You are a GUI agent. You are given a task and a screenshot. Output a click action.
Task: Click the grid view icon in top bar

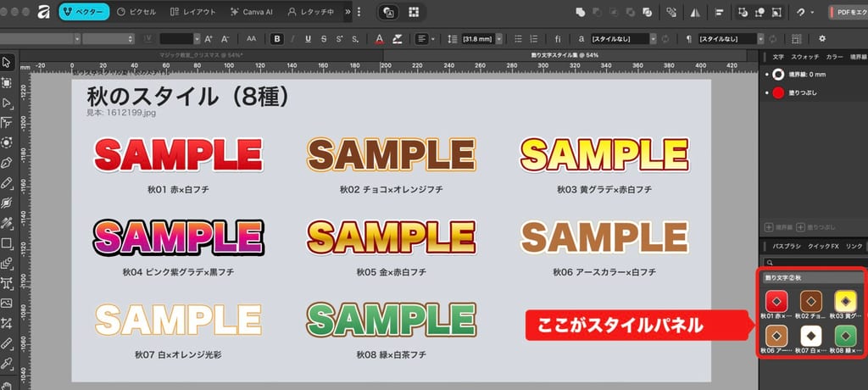(414, 12)
